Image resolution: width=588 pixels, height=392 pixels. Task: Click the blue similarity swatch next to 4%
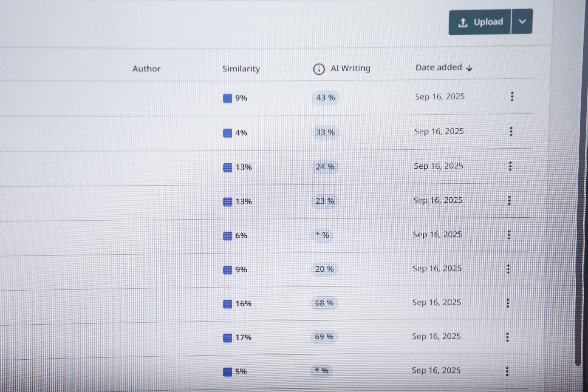(227, 133)
